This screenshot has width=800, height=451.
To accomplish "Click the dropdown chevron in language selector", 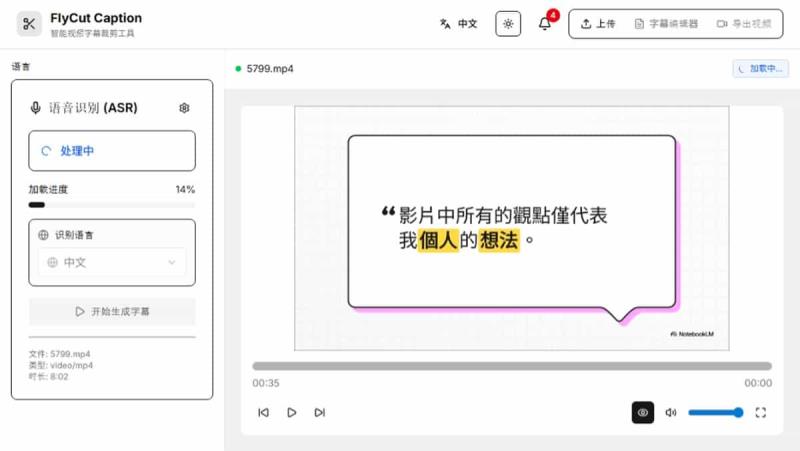I will [172, 262].
